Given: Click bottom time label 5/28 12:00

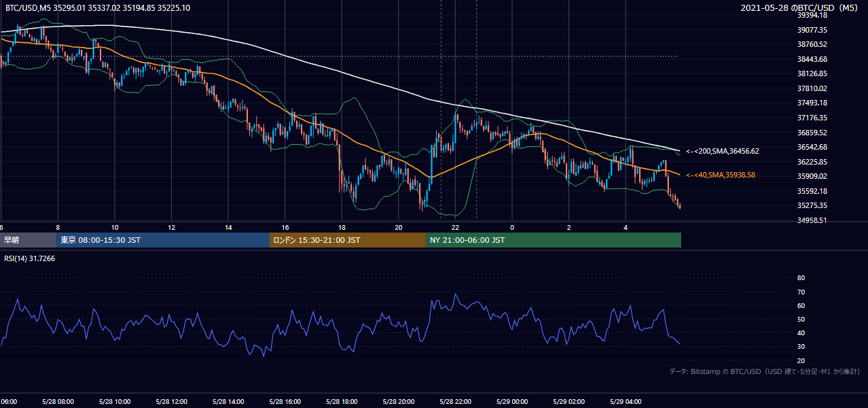Looking at the screenshot, I should [x=171, y=401].
